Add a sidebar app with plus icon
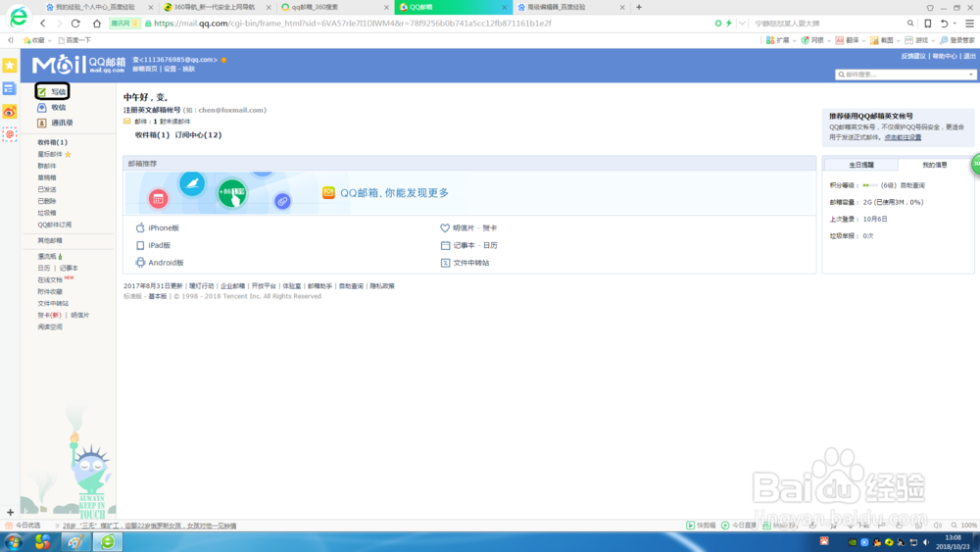Screen dimensions: 980x552 coord(10,512)
